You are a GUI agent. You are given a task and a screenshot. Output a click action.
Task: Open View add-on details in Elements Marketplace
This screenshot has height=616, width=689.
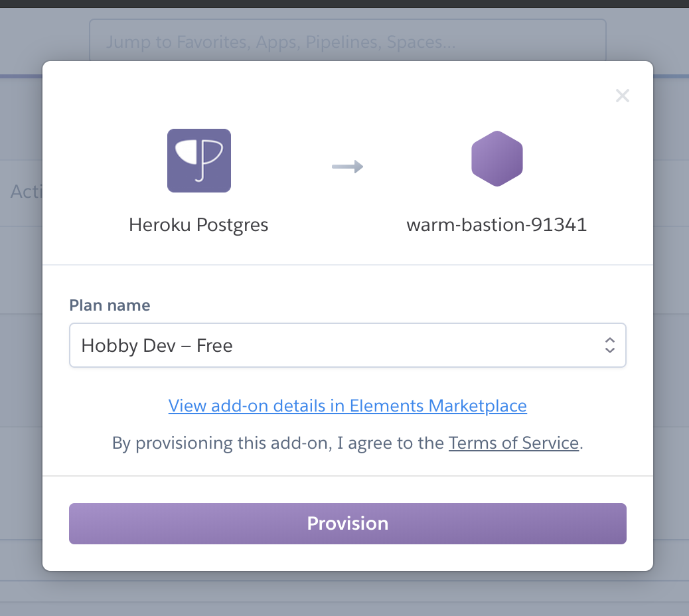click(347, 406)
